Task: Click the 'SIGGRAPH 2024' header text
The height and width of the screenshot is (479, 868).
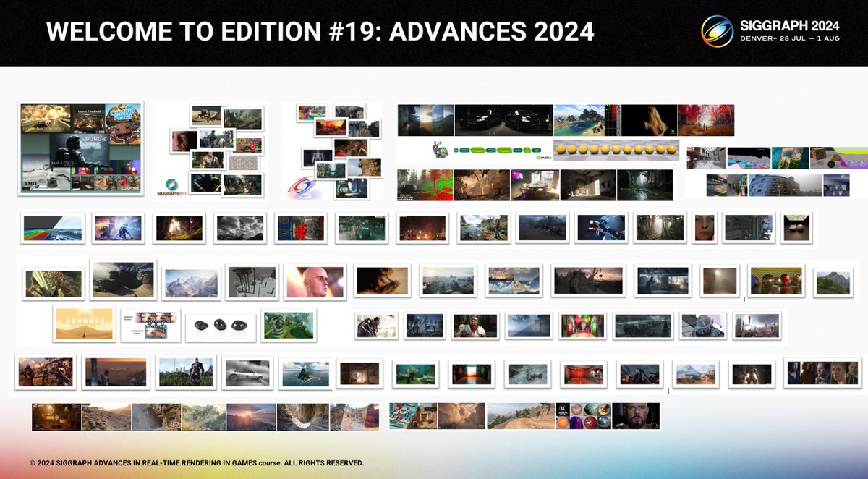Action: [x=789, y=25]
